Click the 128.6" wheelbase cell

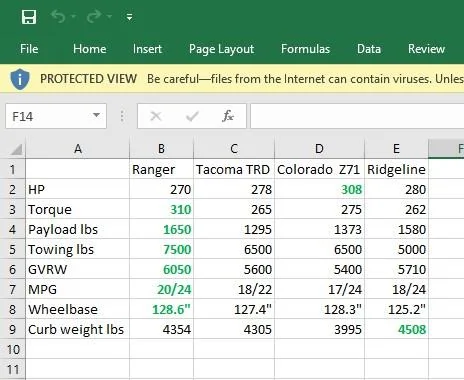[x=161, y=309]
